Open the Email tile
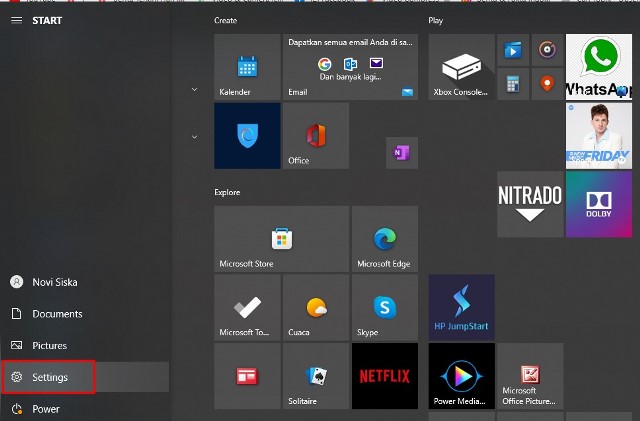Image resolution: width=640 pixels, height=421 pixels. [350, 67]
